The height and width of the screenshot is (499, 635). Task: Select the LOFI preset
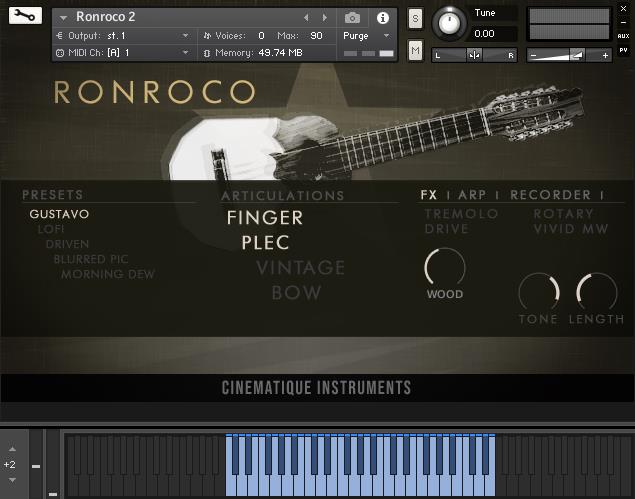pyautogui.click(x=51, y=229)
